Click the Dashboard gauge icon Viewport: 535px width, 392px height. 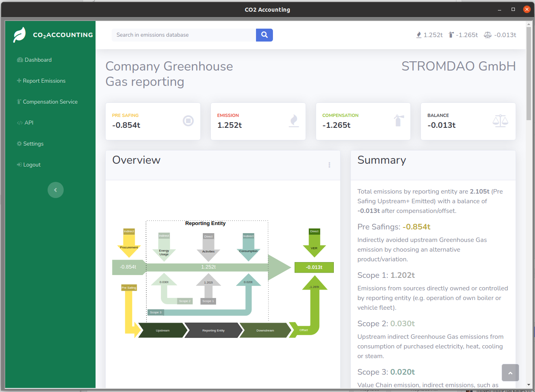(20, 60)
